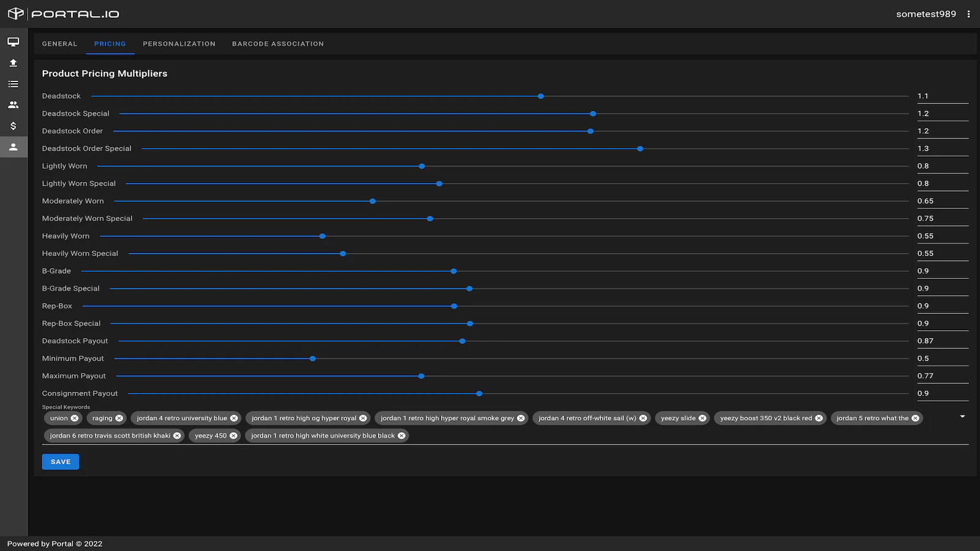Click the Deadstock slider handle
This screenshot has width=980, height=551.
pyautogui.click(x=541, y=96)
